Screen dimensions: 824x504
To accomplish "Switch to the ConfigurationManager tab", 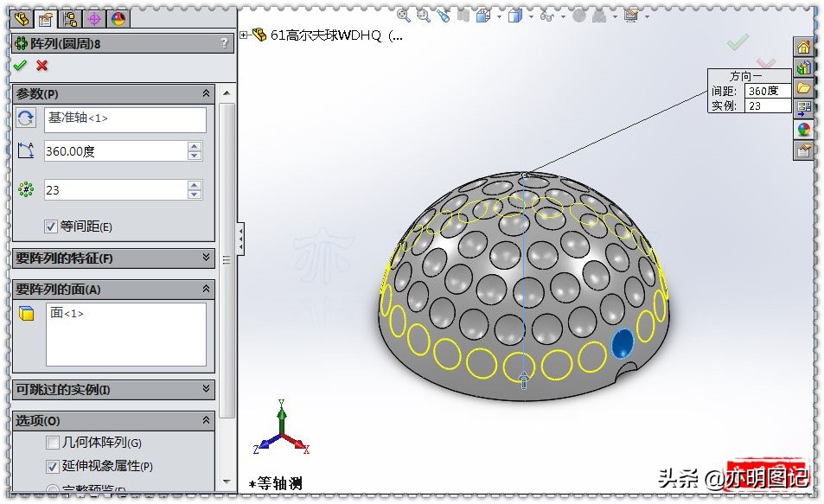I will click(71, 20).
